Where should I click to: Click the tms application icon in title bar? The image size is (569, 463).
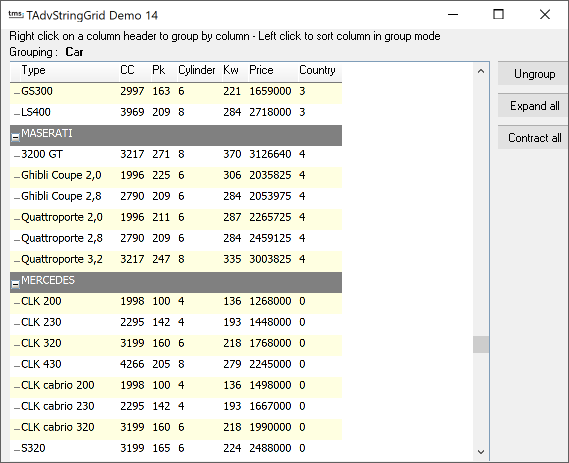pos(16,15)
